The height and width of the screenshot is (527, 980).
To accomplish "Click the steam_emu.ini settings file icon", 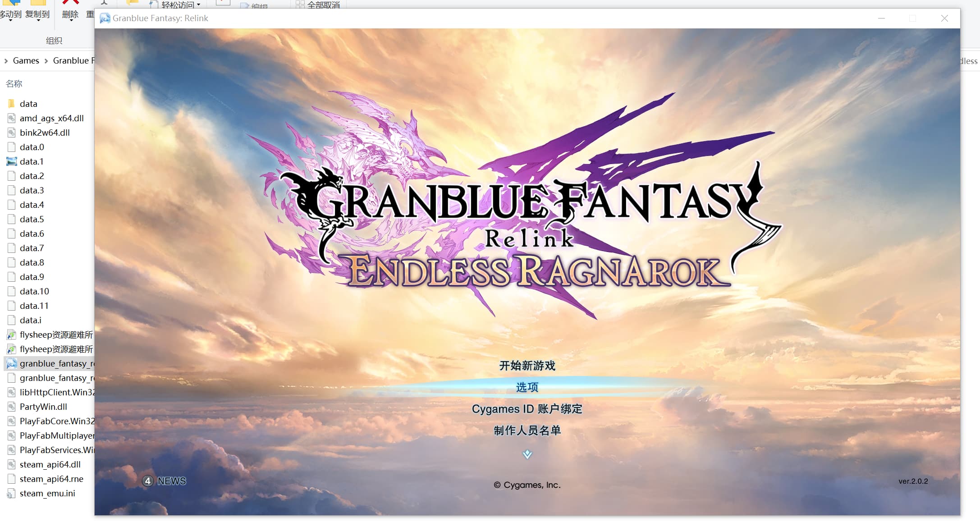I will click(x=11, y=493).
